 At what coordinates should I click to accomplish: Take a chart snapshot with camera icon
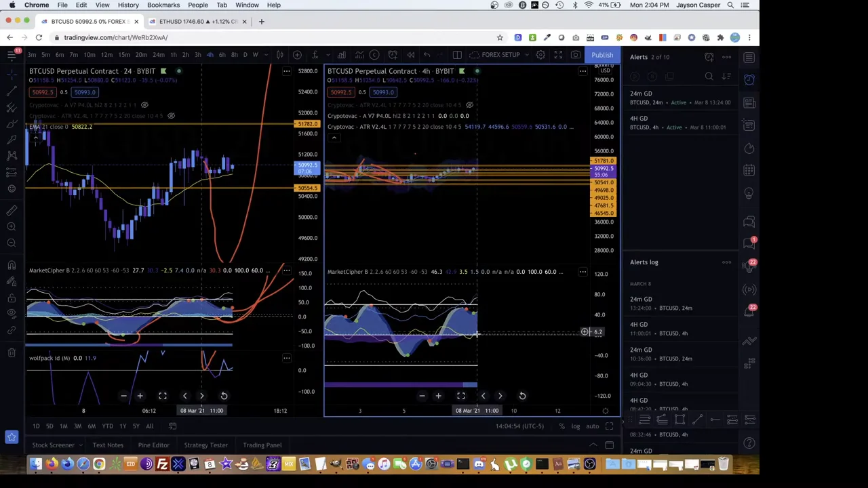pos(575,55)
